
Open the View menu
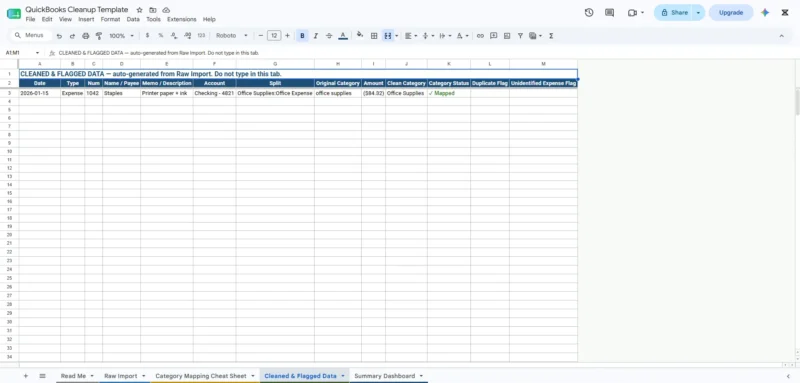(x=65, y=19)
